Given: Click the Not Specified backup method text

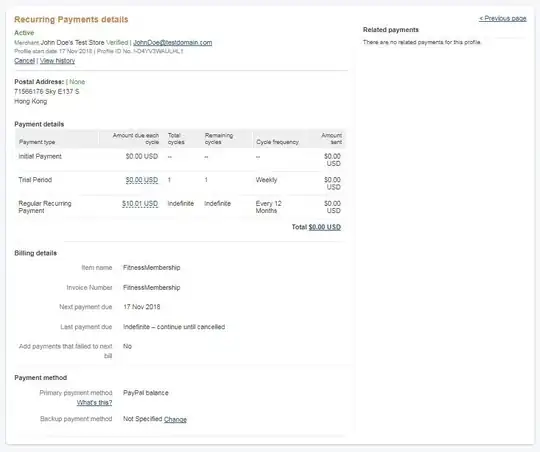Looking at the screenshot, I should point(143,419).
